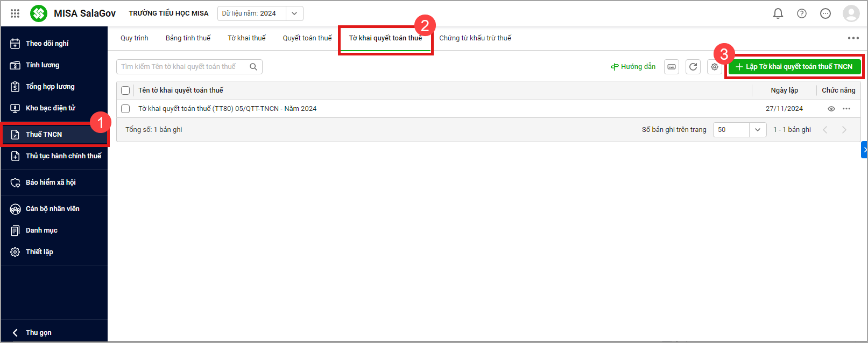868x343 pixels.
Task: Click Lập Tờ khai quyết toán thuế TNCN button
Action: point(794,67)
